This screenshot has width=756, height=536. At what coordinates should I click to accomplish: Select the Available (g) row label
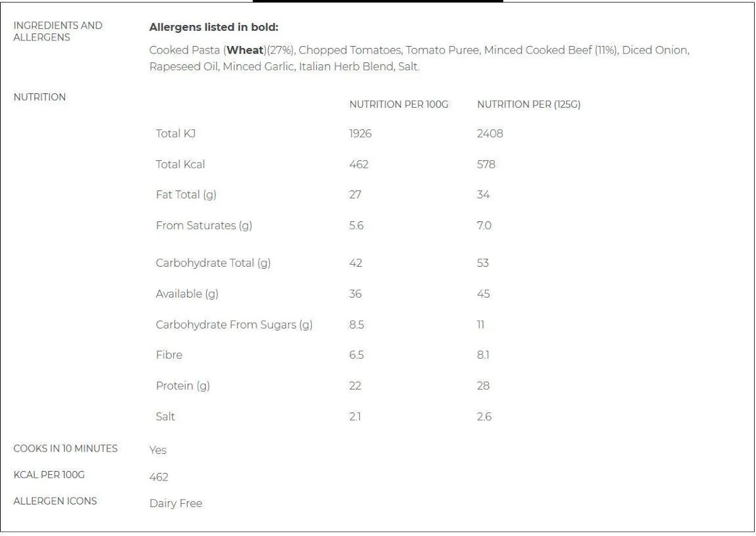point(187,294)
